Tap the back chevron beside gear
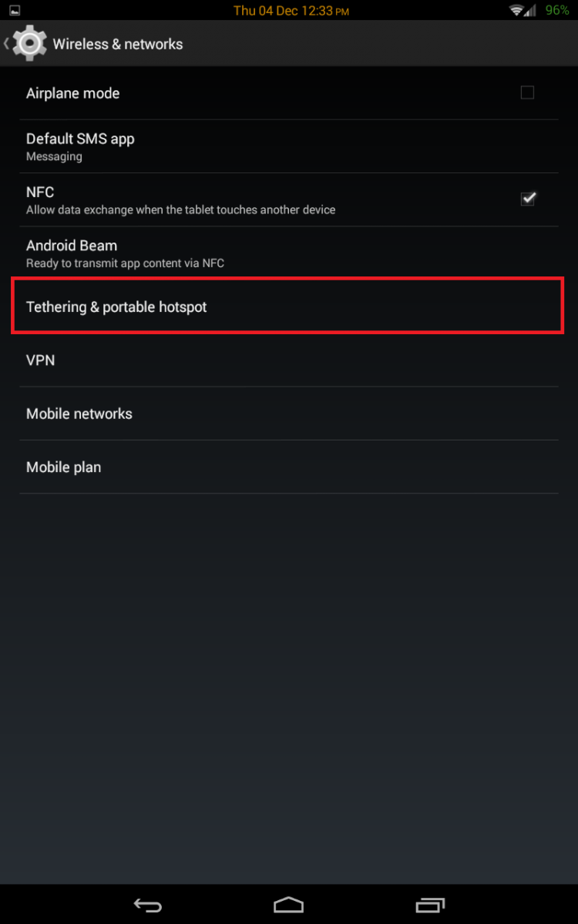Viewport: 578px width, 924px height. (6, 44)
